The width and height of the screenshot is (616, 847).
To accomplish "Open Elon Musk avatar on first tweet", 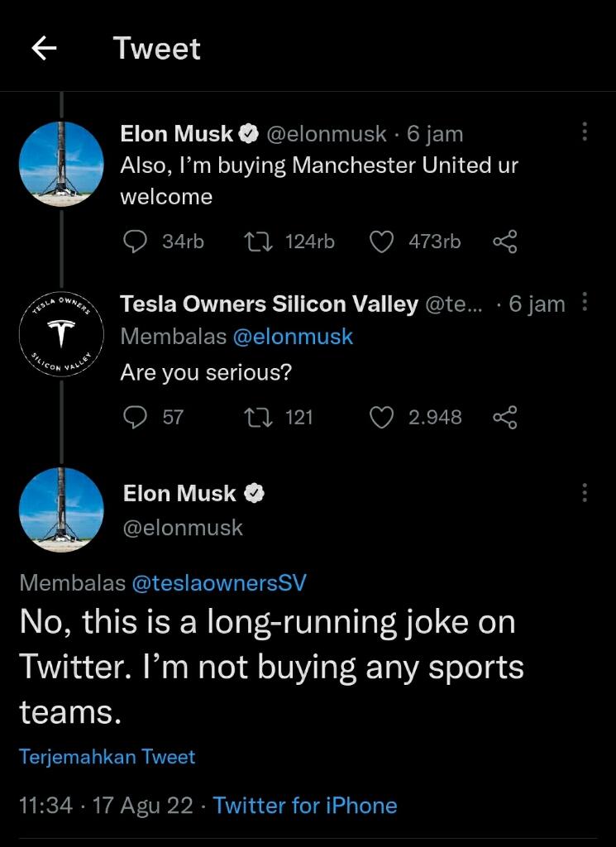I will [61, 163].
